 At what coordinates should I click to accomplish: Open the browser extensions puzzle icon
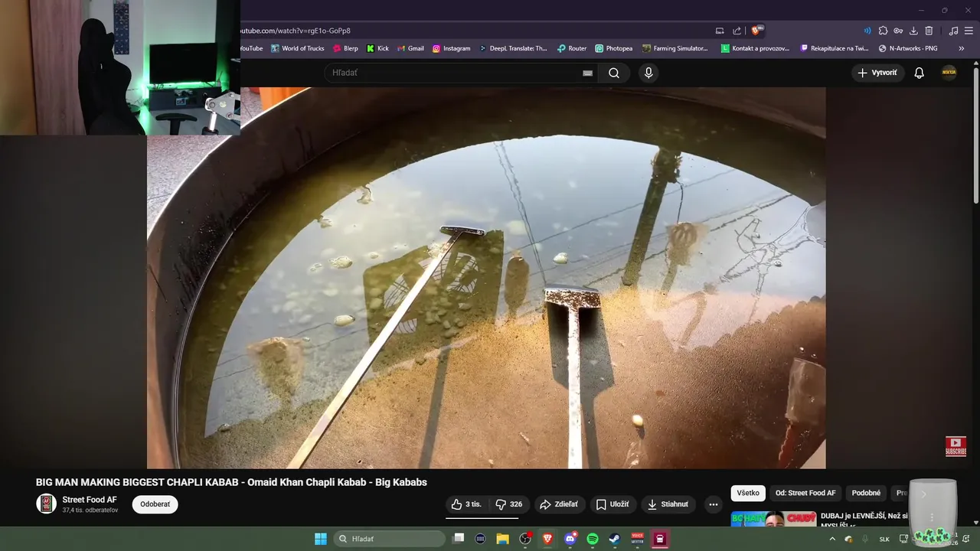tap(883, 31)
